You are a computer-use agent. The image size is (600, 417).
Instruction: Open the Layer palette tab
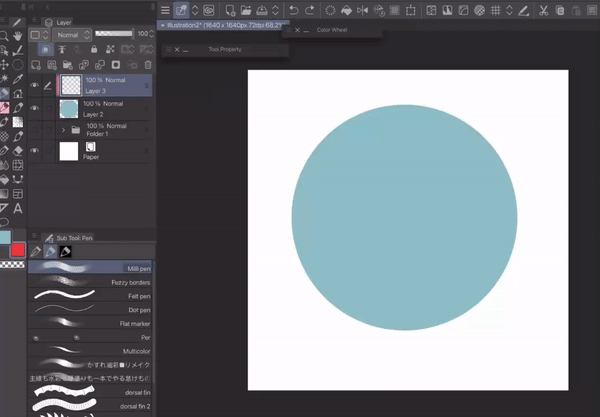(x=64, y=20)
